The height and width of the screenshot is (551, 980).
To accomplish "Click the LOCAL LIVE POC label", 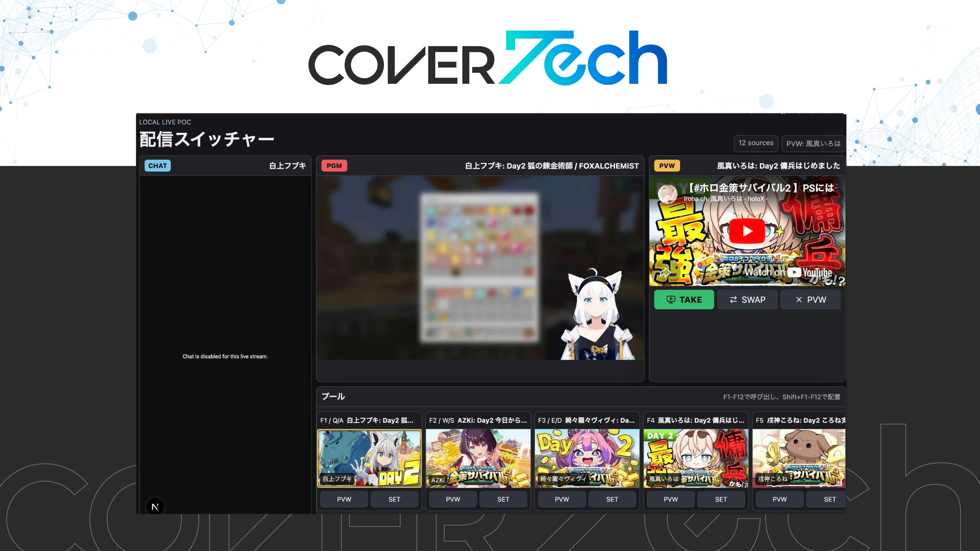I will 165,122.
